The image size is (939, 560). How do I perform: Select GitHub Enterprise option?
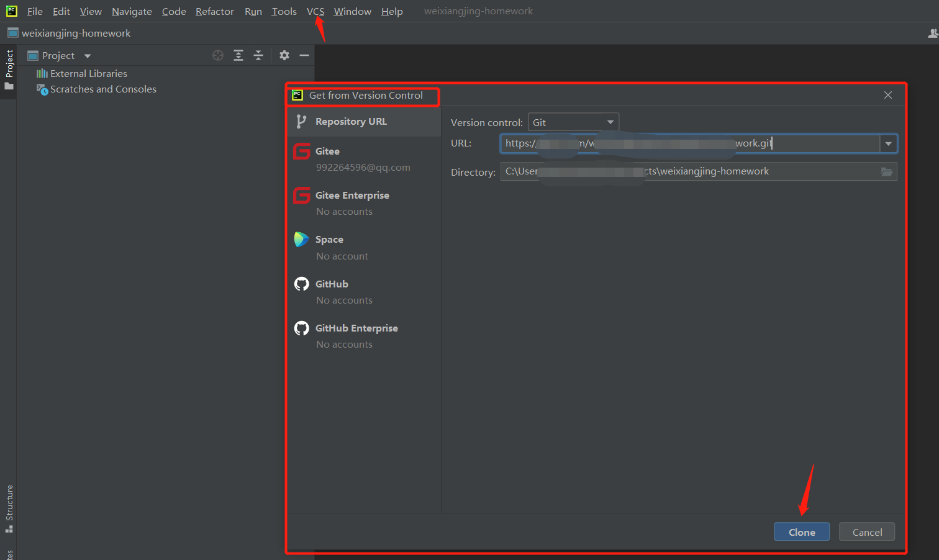pos(364,336)
